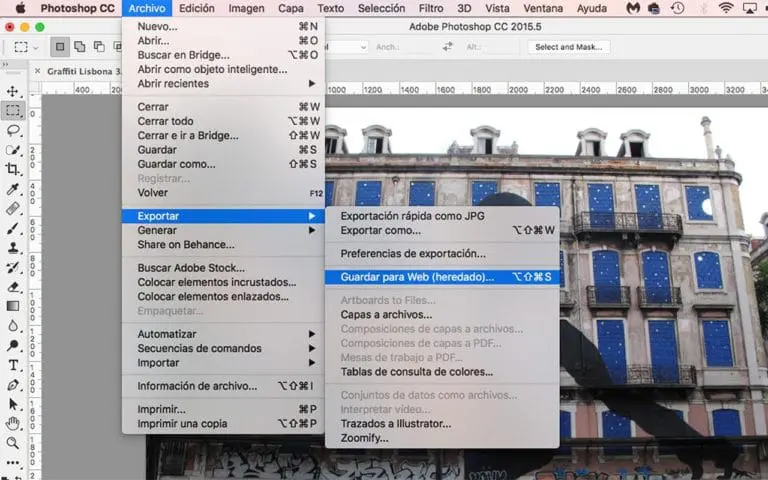The image size is (768, 480).
Task: Select the Rectangular Marquee tool
Action: point(13,111)
